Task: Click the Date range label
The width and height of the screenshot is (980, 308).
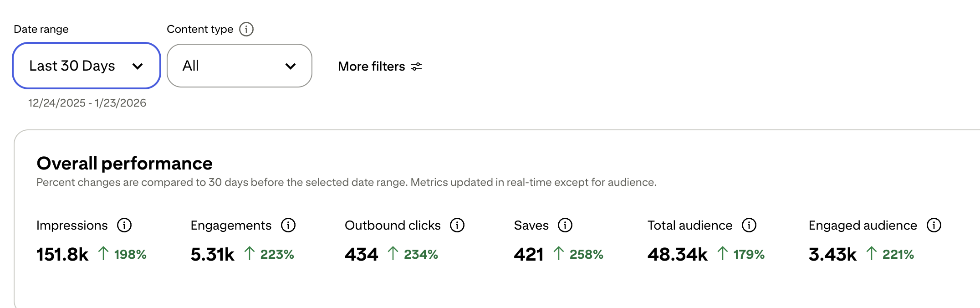Action: (41, 29)
